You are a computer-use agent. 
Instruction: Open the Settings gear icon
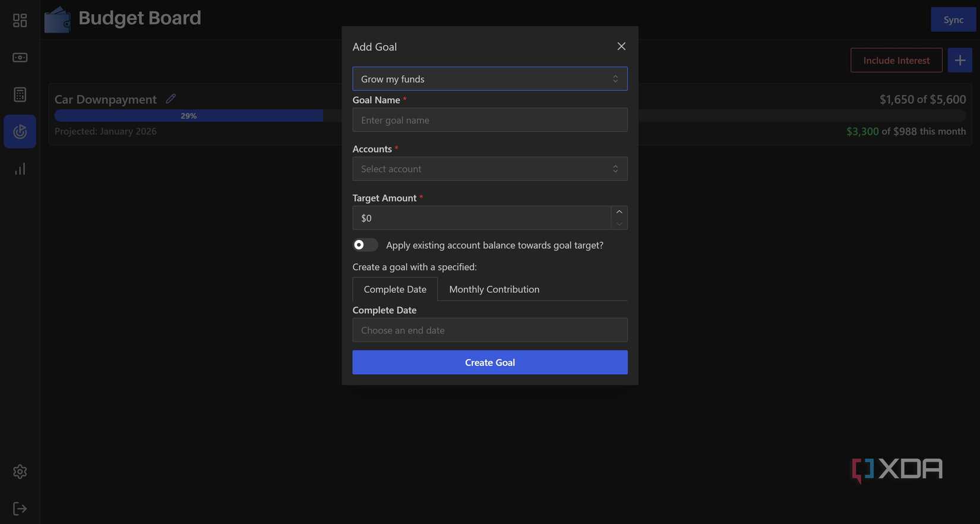click(20, 472)
